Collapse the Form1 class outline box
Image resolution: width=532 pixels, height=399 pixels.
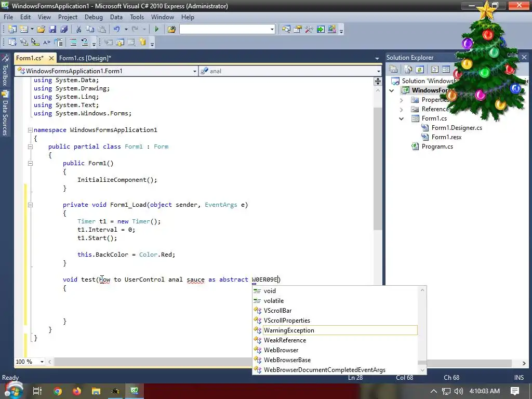point(30,147)
